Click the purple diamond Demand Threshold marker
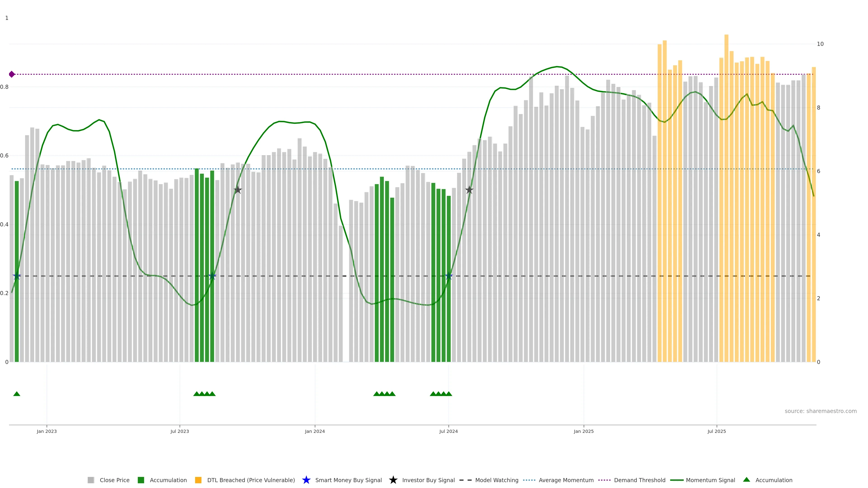The image size is (868, 488). (12, 74)
